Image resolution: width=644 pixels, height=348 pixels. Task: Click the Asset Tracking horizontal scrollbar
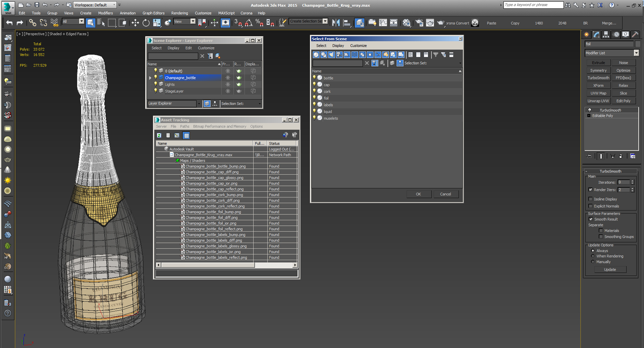[226, 265]
